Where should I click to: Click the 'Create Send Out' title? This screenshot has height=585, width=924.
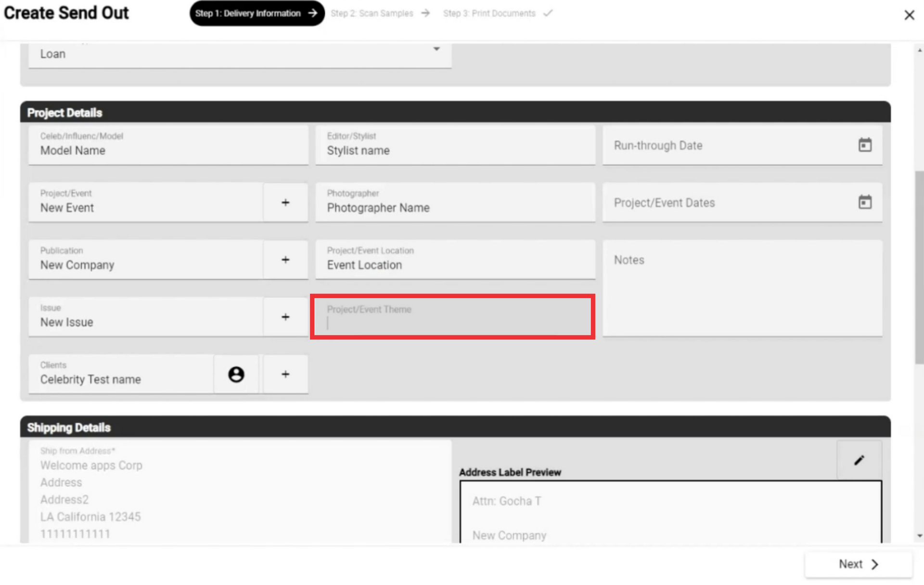click(66, 13)
